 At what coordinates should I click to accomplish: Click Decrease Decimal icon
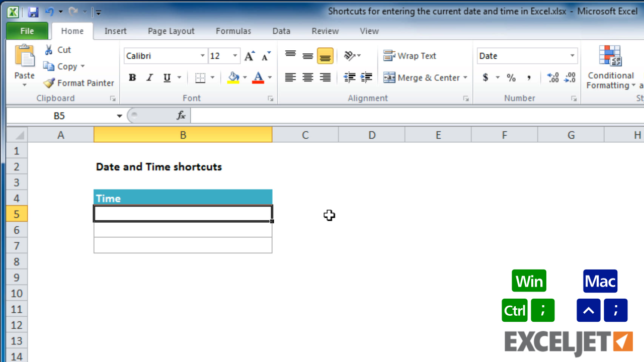pyautogui.click(x=570, y=77)
